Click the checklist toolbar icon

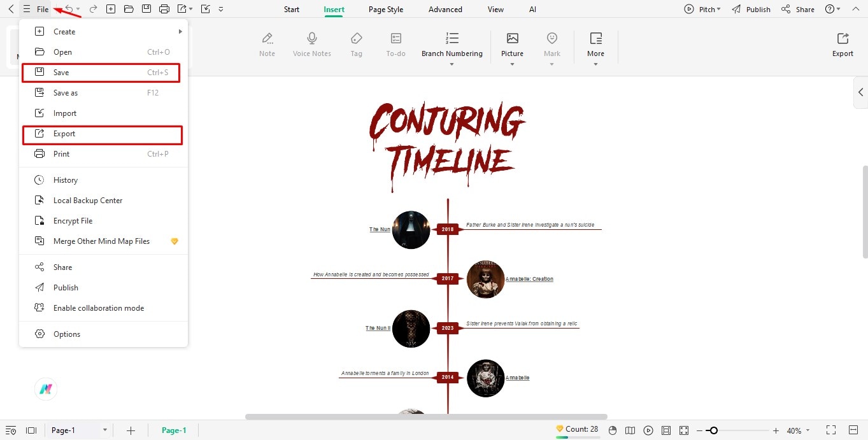coord(205,9)
